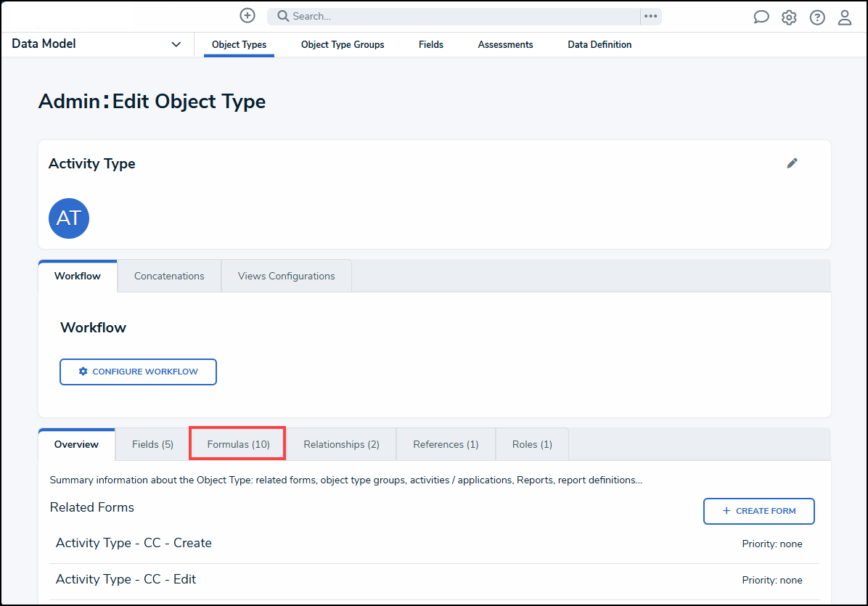Viewport: 868px width, 606px height.
Task: Click the plus quick-create icon
Action: 247,15
